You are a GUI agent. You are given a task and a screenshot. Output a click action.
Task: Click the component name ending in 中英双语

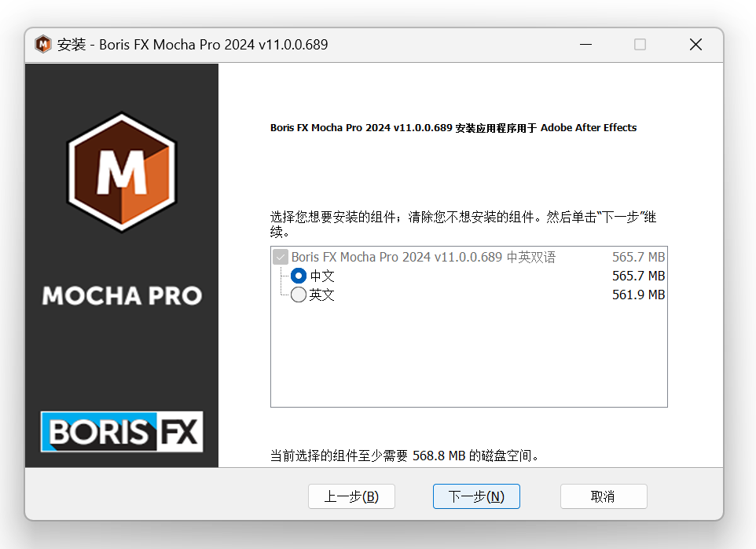click(x=424, y=257)
